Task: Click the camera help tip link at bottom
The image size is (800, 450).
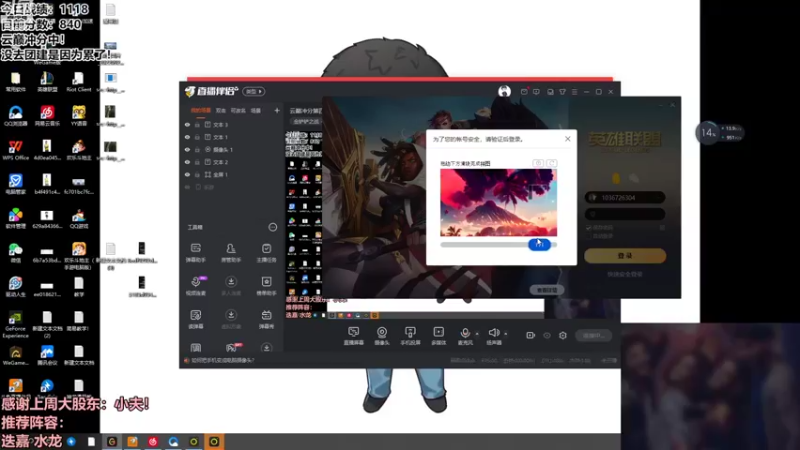Action: point(221,360)
